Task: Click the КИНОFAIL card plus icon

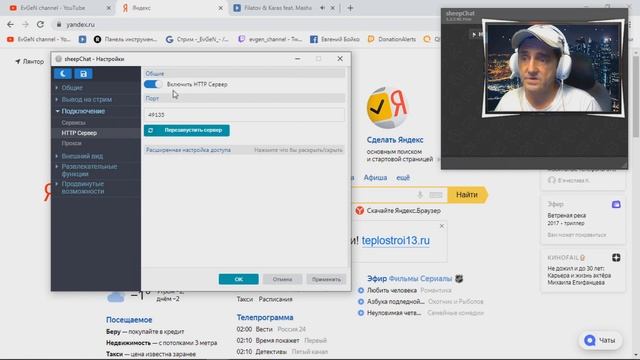Action: pyautogui.click(x=616, y=257)
